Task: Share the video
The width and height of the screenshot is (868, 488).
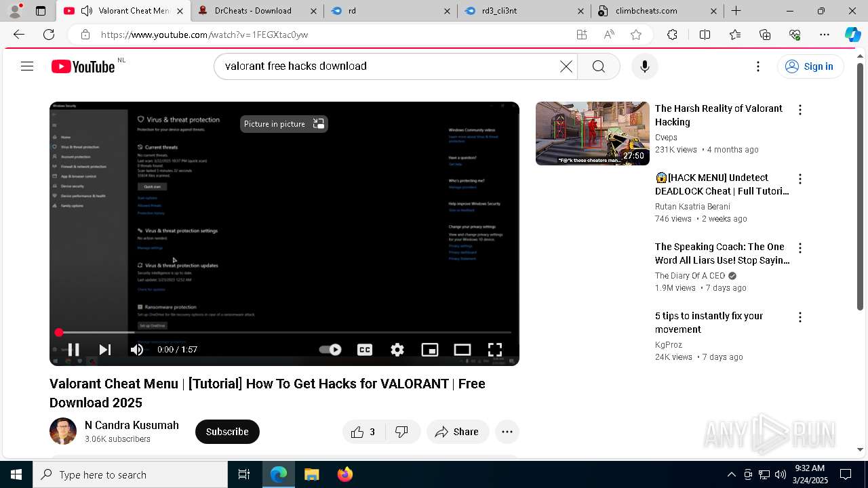Action: click(x=458, y=432)
